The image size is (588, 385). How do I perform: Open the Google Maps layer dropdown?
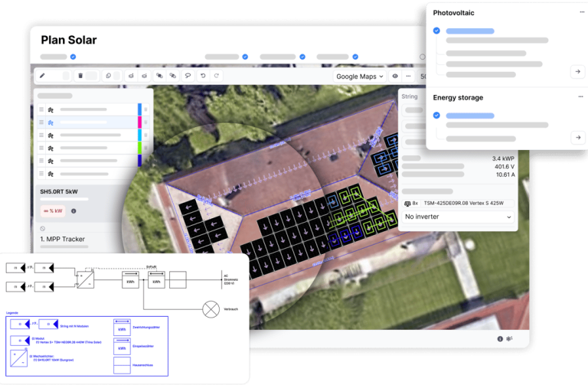(360, 76)
